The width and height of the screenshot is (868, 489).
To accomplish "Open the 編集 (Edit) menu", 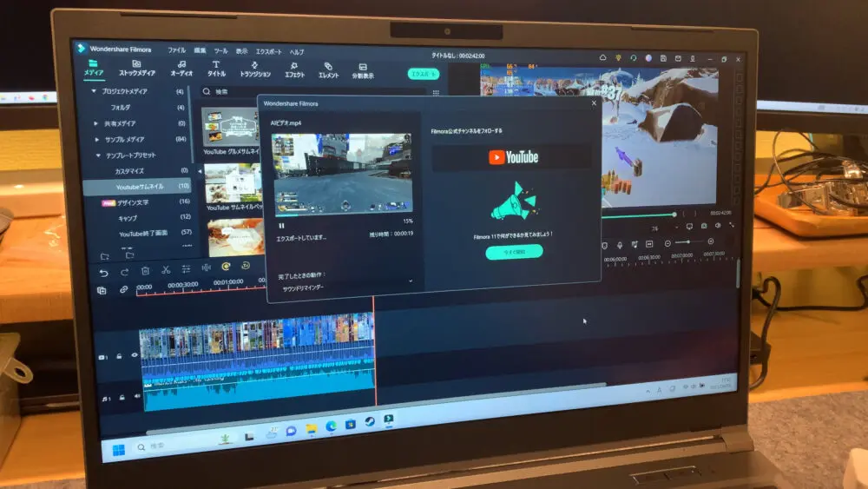I will point(200,50).
